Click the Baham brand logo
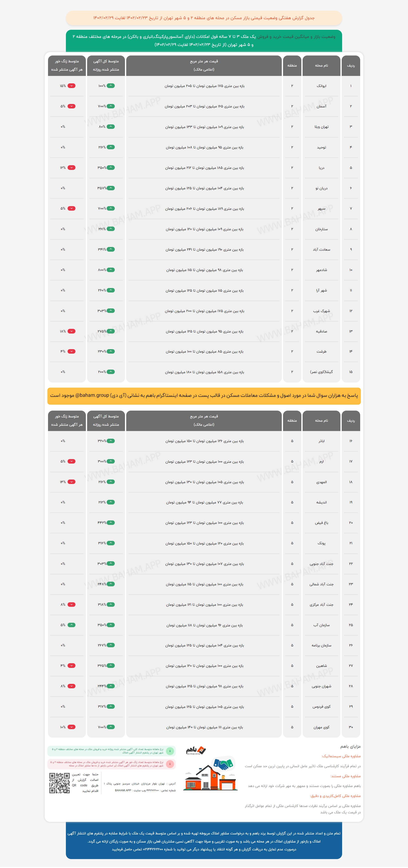 point(195,750)
